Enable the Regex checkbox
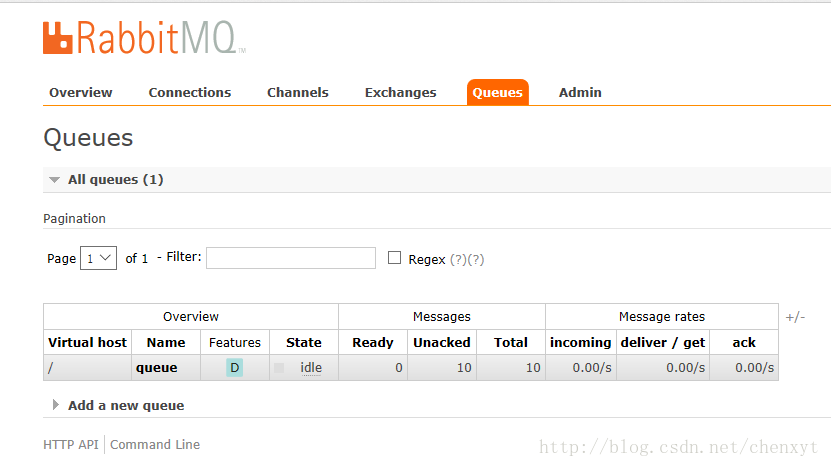Viewport: 831px width, 467px height. [394, 258]
